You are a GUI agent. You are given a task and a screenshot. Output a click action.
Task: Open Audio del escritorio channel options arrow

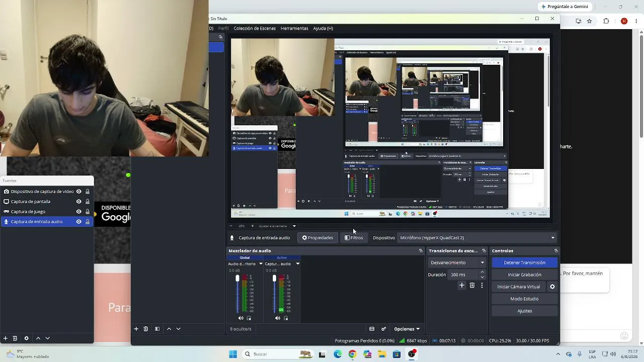(x=261, y=264)
